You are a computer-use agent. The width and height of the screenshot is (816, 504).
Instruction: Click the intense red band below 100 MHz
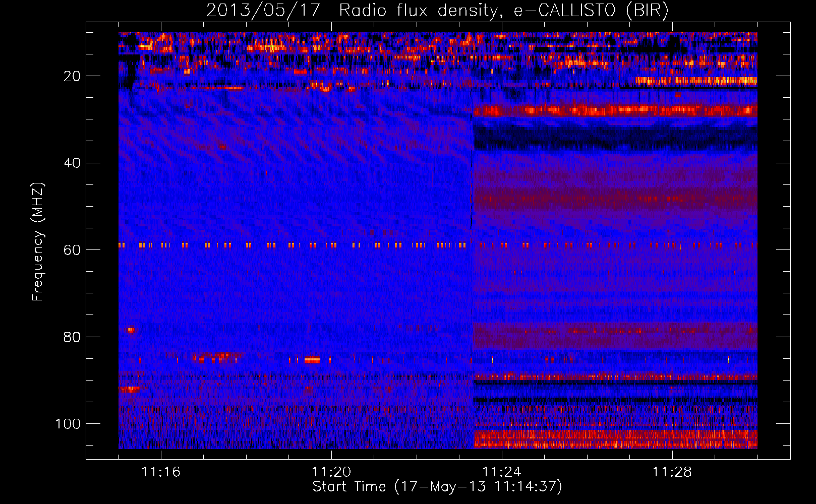tap(615, 439)
